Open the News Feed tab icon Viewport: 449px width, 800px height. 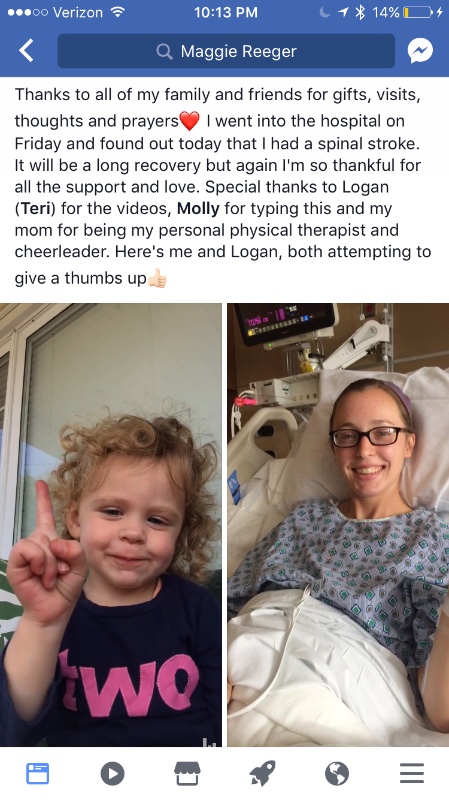38,773
